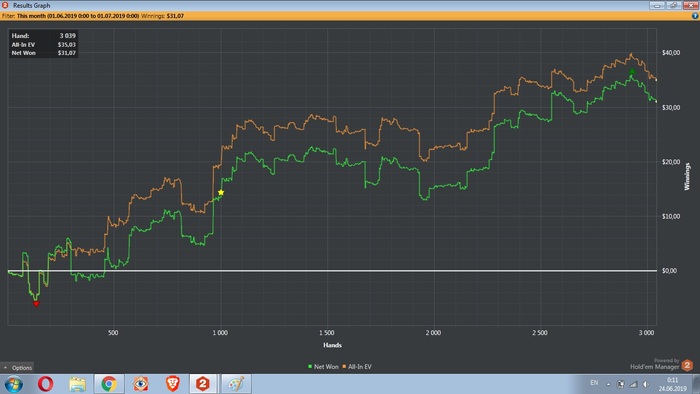Open the Windows Start menu
The image size is (700, 394).
click(13, 384)
